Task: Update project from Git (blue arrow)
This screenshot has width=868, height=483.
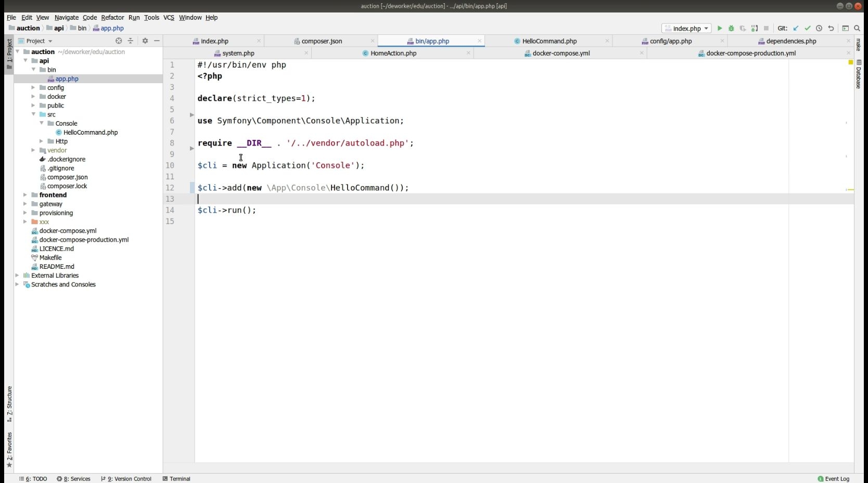Action: [x=796, y=29]
